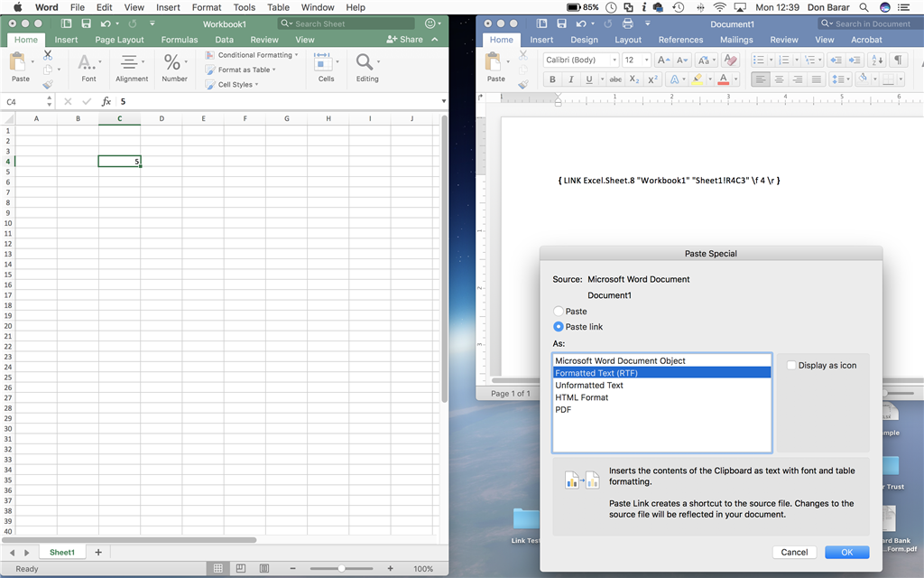Viewport: 924px width, 578px height.
Task: Open the Table menu in menu bar
Action: coord(278,7)
